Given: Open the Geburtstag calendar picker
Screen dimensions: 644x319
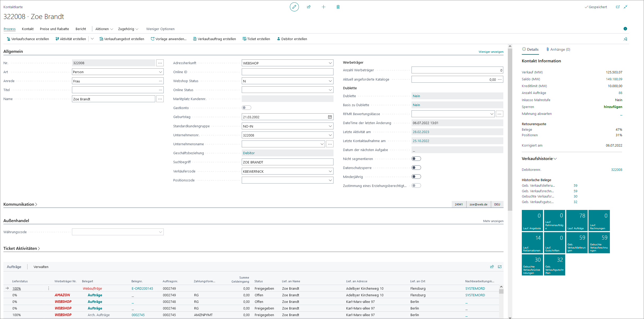Looking at the screenshot, I should [x=330, y=117].
